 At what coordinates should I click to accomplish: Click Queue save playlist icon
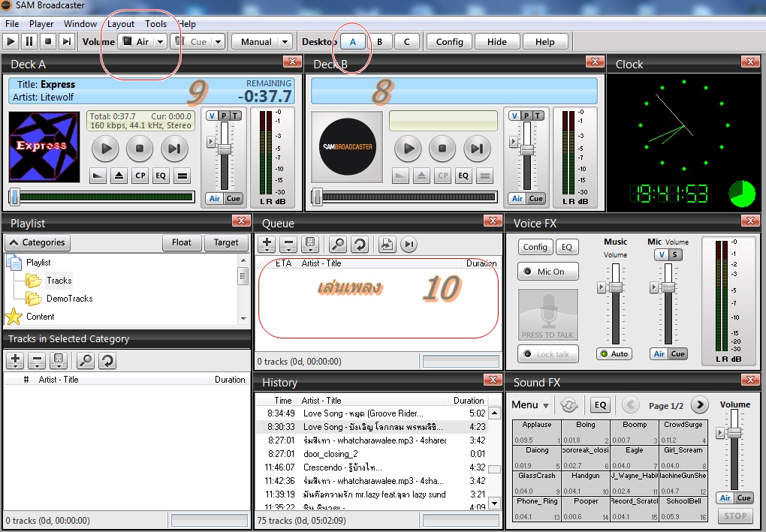[x=310, y=244]
